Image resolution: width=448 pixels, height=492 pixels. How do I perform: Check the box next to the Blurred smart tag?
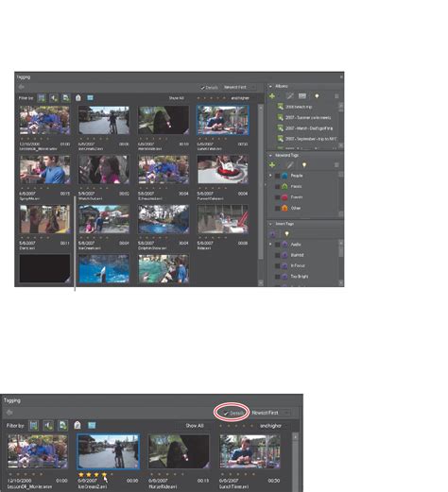[277, 255]
